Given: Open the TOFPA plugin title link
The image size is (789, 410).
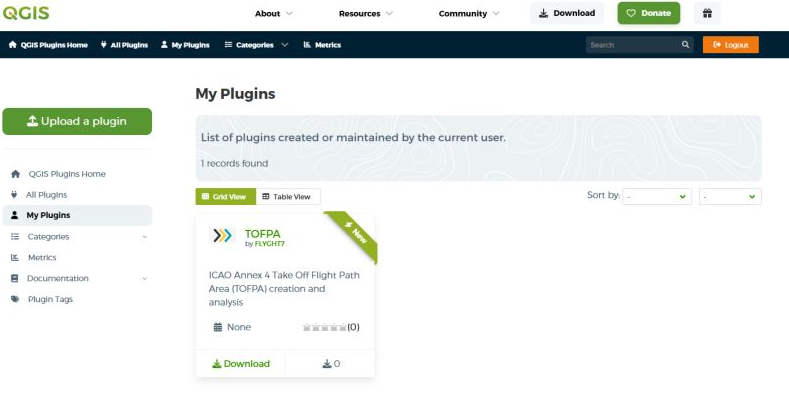Looking at the screenshot, I should [262, 234].
